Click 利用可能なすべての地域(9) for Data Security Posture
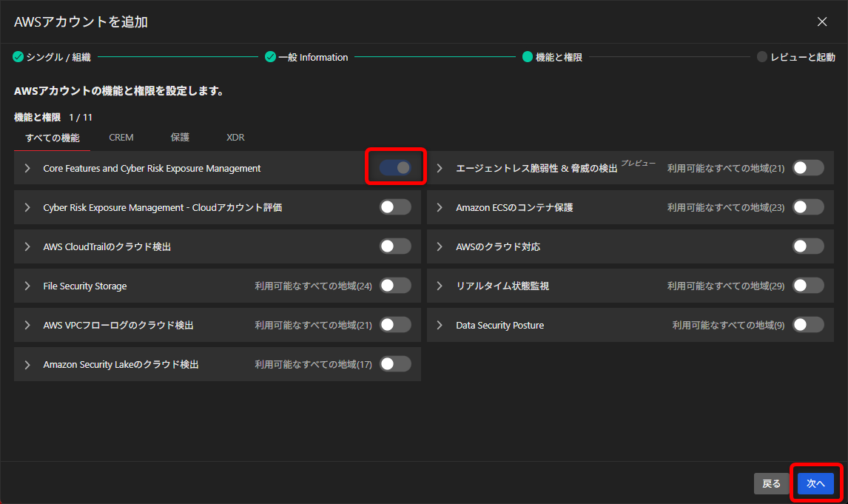The width and height of the screenshot is (848, 504). pyautogui.click(x=728, y=325)
